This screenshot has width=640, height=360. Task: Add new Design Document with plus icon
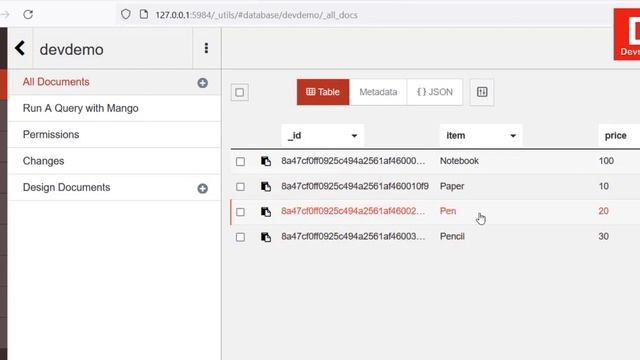click(202, 188)
